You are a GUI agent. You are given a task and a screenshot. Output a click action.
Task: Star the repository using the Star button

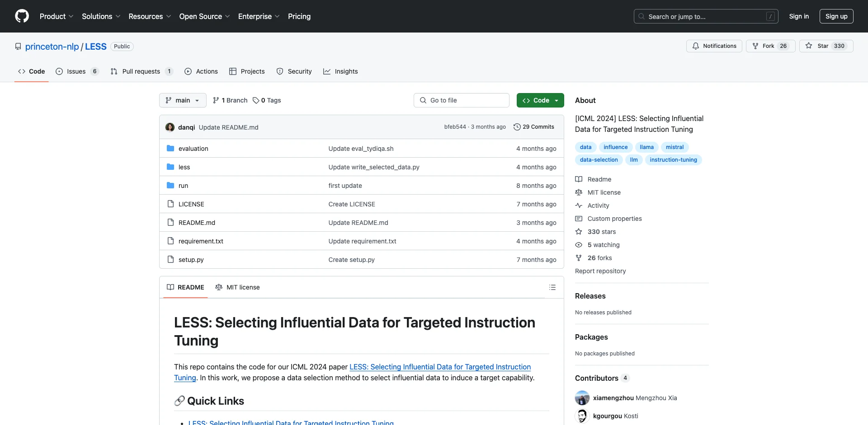(826, 46)
